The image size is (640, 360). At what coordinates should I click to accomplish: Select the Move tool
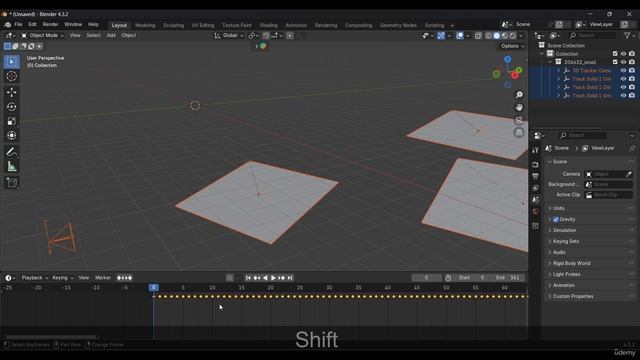[x=11, y=92]
